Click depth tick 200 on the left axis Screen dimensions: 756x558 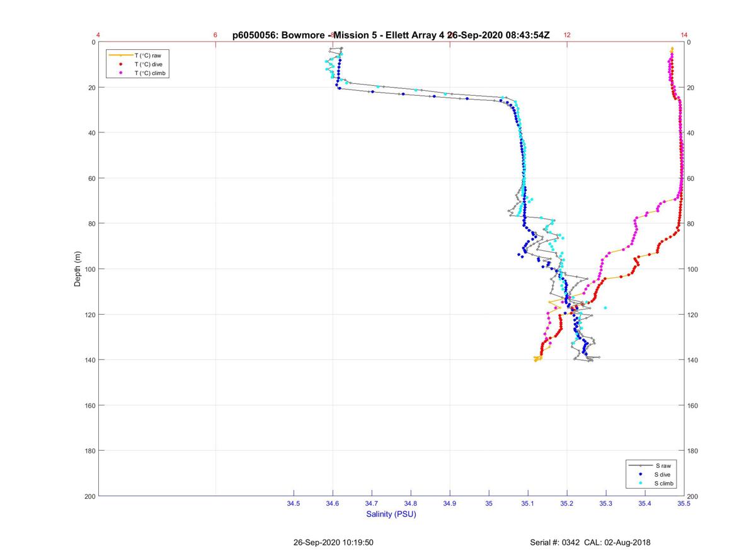coord(90,496)
